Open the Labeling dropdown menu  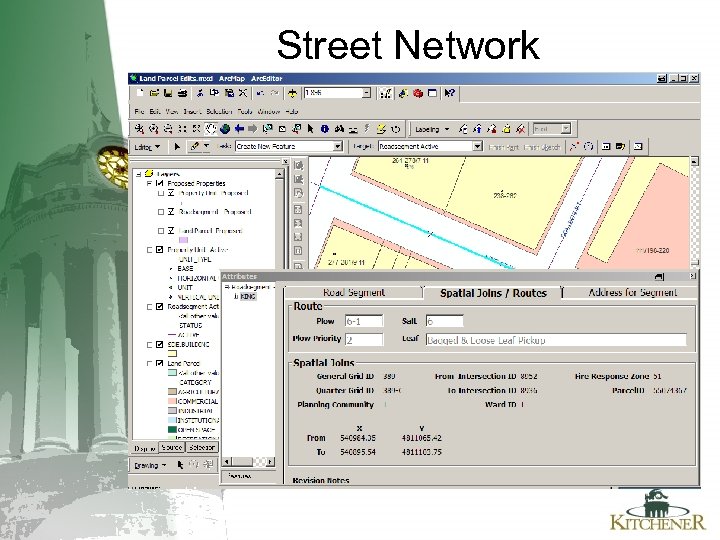(x=432, y=129)
